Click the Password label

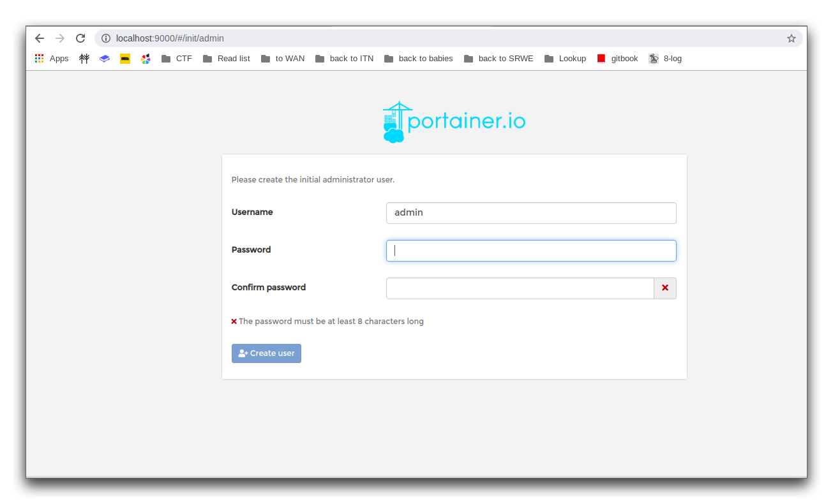coord(251,249)
